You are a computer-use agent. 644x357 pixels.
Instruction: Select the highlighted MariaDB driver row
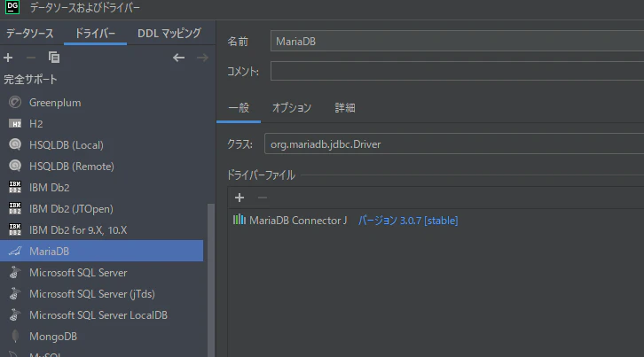pos(101,251)
